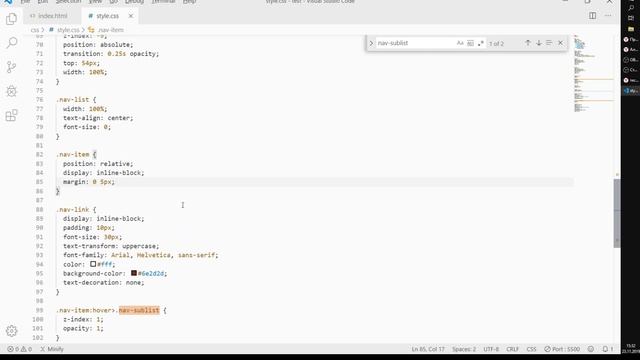The height and width of the screenshot is (360, 640).
Task: Change line ending via CRLF
Action: tap(512, 349)
